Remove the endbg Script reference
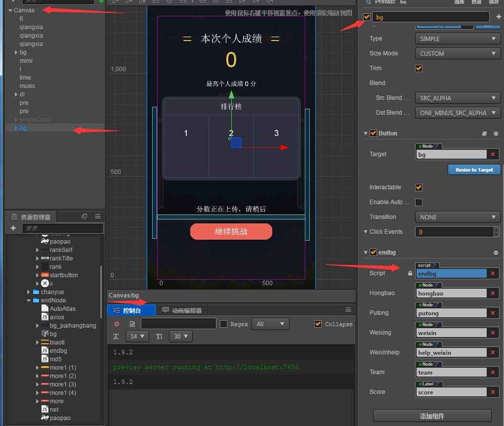 point(493,273)
